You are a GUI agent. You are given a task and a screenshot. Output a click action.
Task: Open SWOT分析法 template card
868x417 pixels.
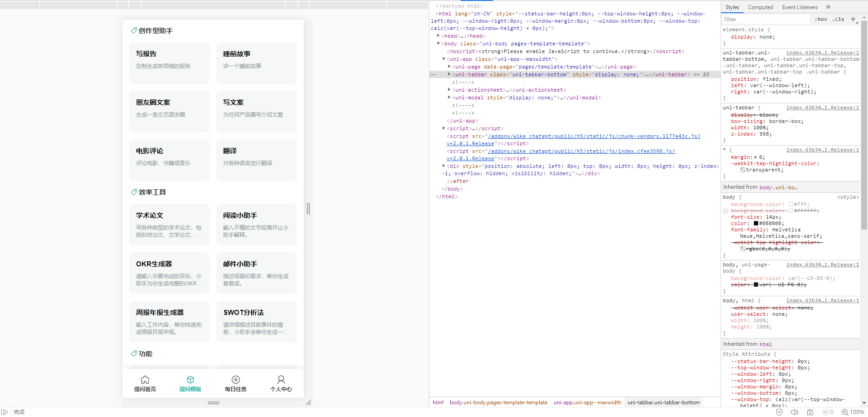click(x=257, y=322)
